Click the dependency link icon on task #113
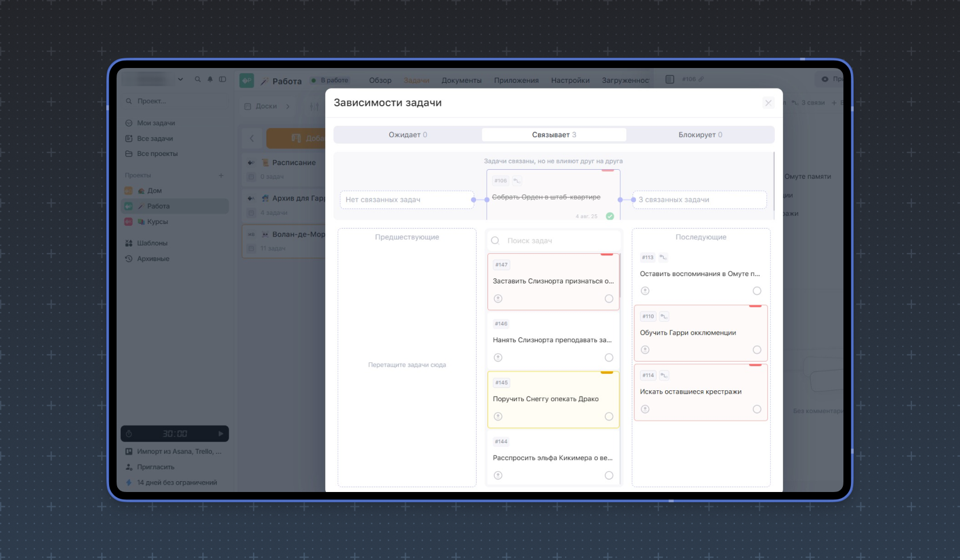 pos(663,258)
